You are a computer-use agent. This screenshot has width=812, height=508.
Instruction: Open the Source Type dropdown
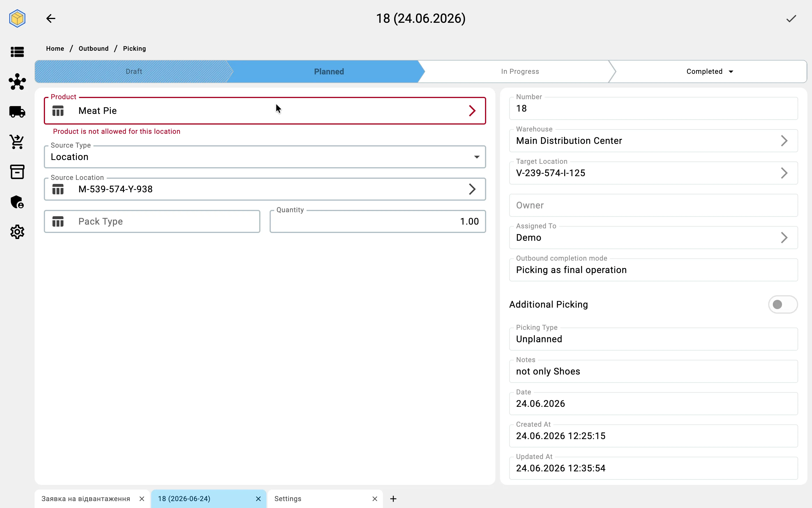[265, 157]
